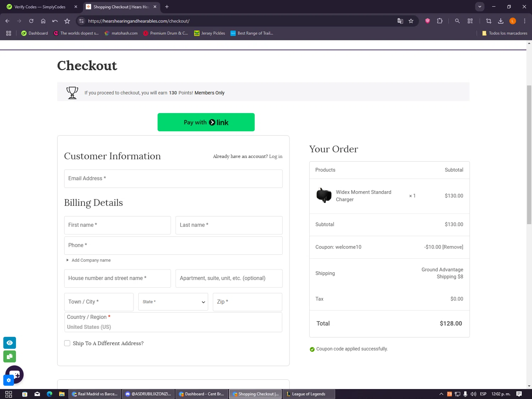Open Best Range of Trail bookmark

tap(252, 33)
